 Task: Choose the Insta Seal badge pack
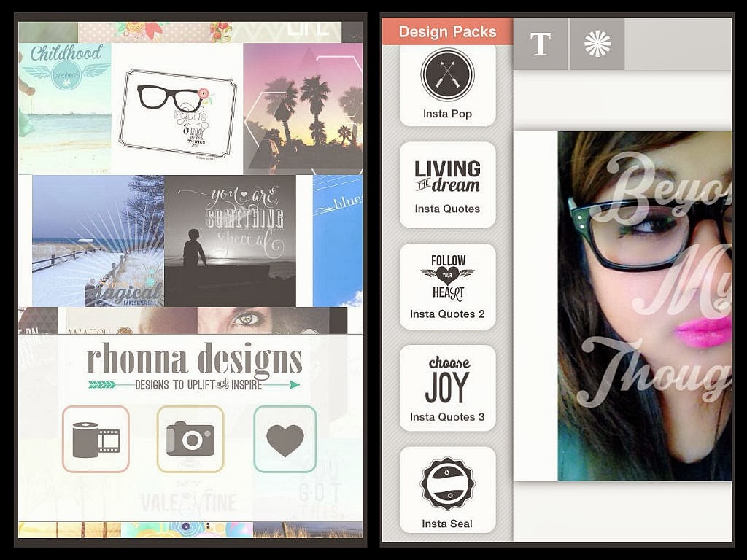447,490
